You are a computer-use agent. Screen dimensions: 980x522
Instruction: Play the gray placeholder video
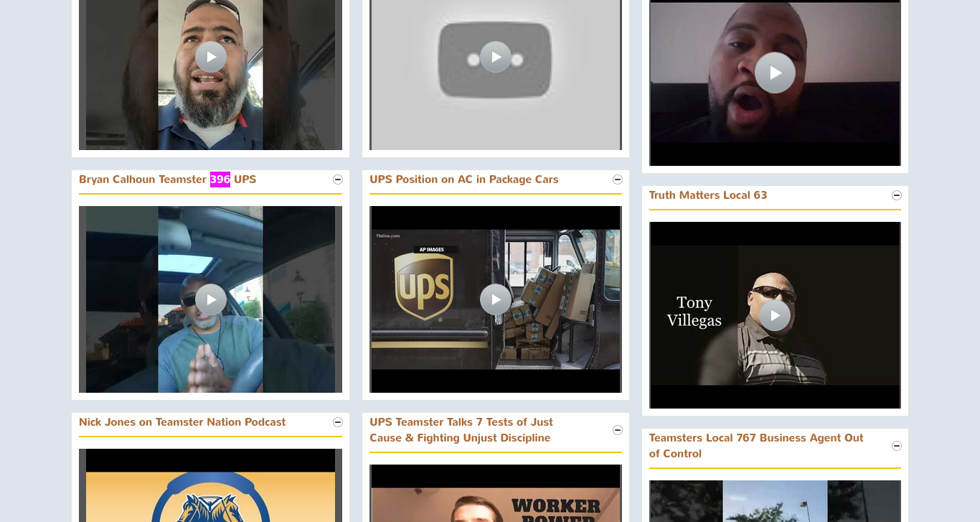pyautogui.click(x=496, y=57)
